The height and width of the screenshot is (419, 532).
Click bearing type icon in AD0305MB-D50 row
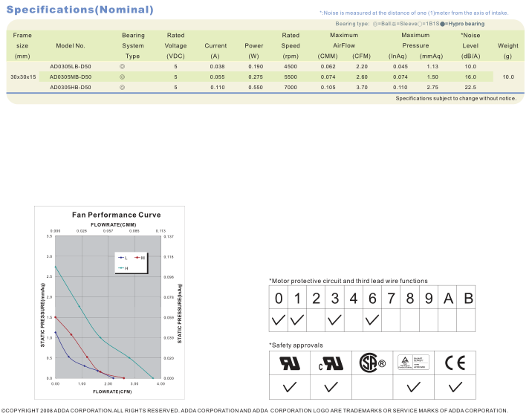pyautogui.click(x=122, y=77)
